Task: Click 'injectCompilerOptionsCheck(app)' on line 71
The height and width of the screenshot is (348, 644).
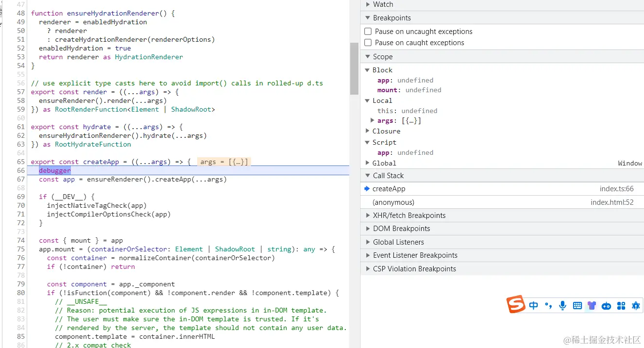Action: (x=109, y=214)
